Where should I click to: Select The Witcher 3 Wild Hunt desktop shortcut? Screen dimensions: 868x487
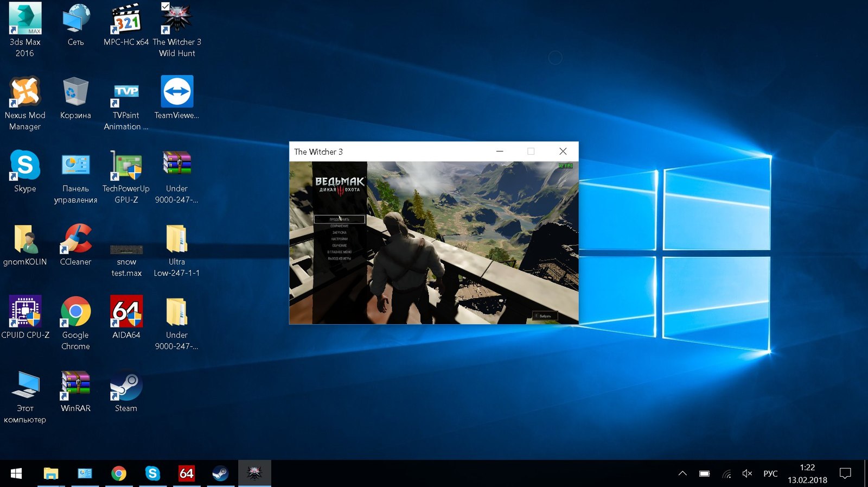[177, 30]
